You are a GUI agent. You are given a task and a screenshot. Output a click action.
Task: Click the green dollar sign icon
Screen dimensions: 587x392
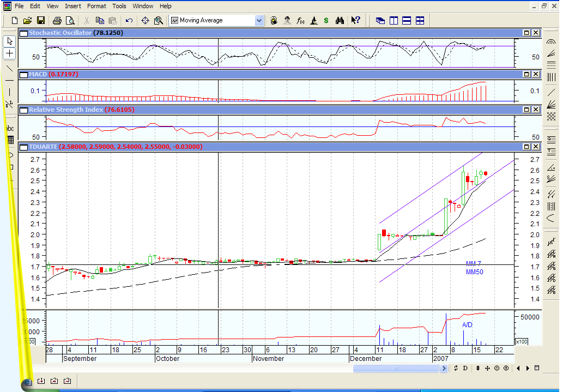[x=326, y=21]
